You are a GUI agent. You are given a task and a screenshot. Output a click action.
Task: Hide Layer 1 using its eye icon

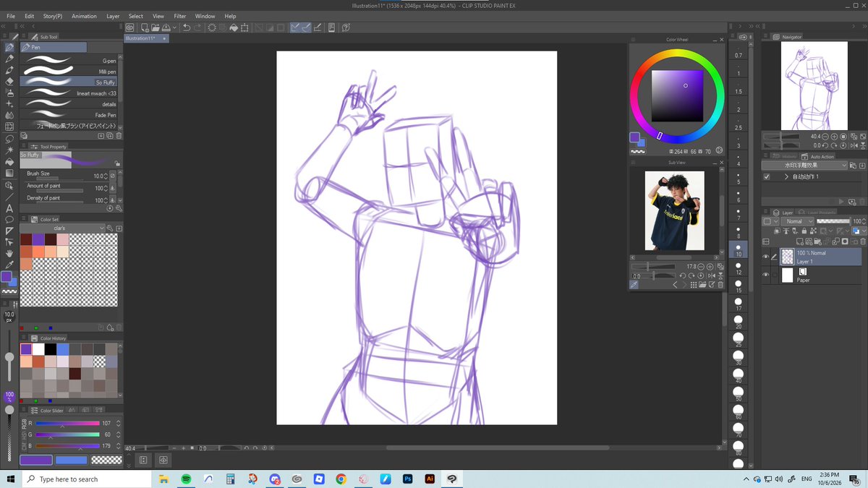(766, 257)
